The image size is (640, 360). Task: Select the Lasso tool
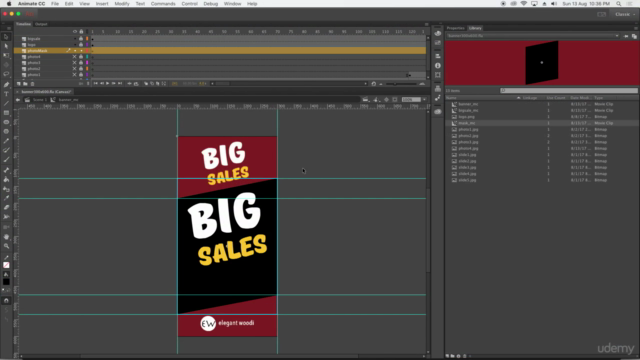[6, 74]
